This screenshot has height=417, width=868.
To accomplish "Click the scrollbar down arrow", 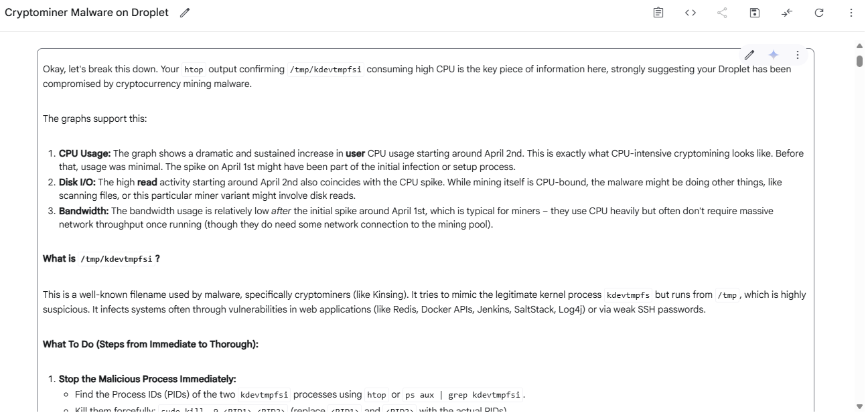I will [860, 406].
